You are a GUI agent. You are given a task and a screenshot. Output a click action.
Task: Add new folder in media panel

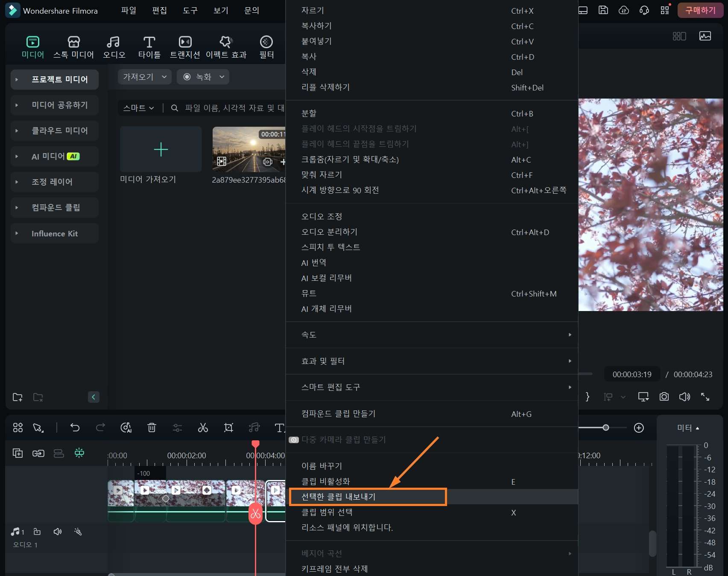pyautogui.click(x=18, y=397)
